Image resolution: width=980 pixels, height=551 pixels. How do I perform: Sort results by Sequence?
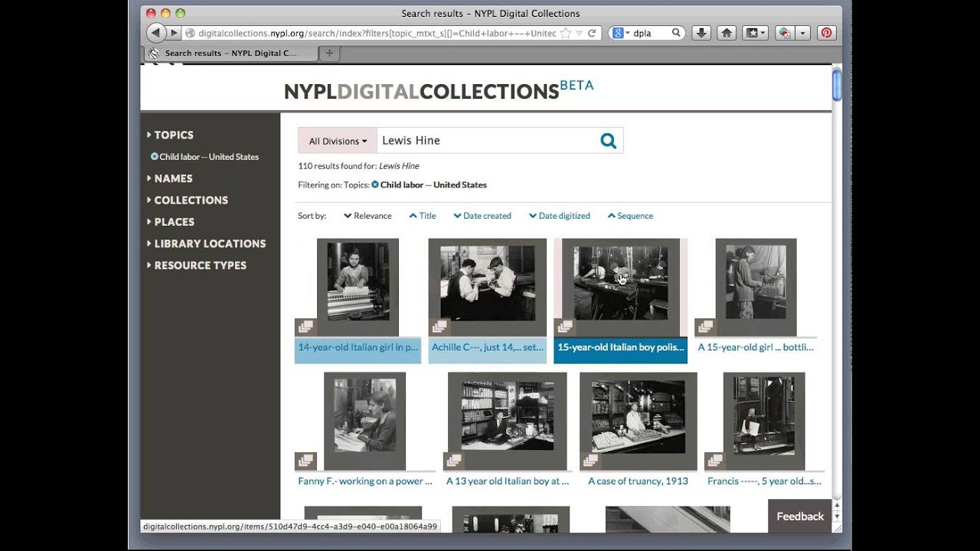(x=630, y=216)
